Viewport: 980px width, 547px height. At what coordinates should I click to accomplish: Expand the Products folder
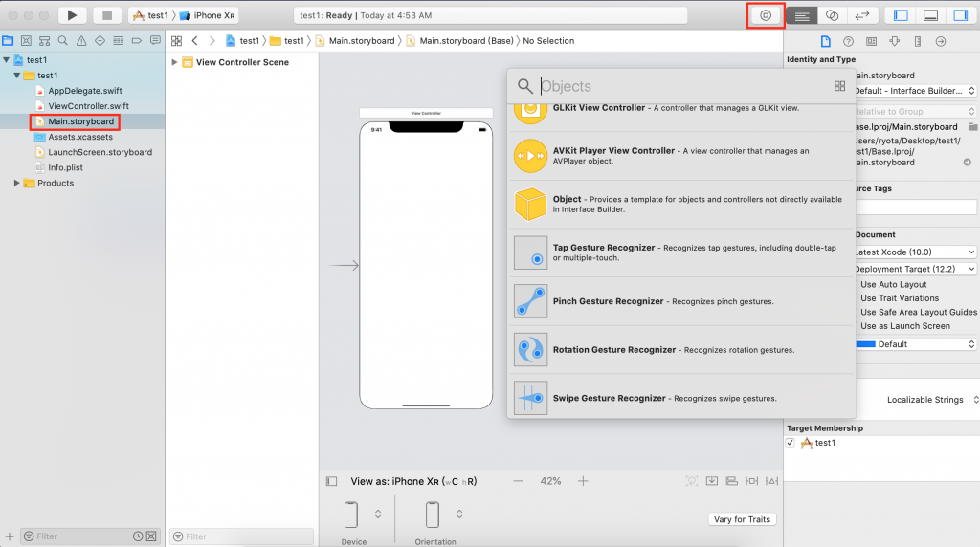pos(17,183)
